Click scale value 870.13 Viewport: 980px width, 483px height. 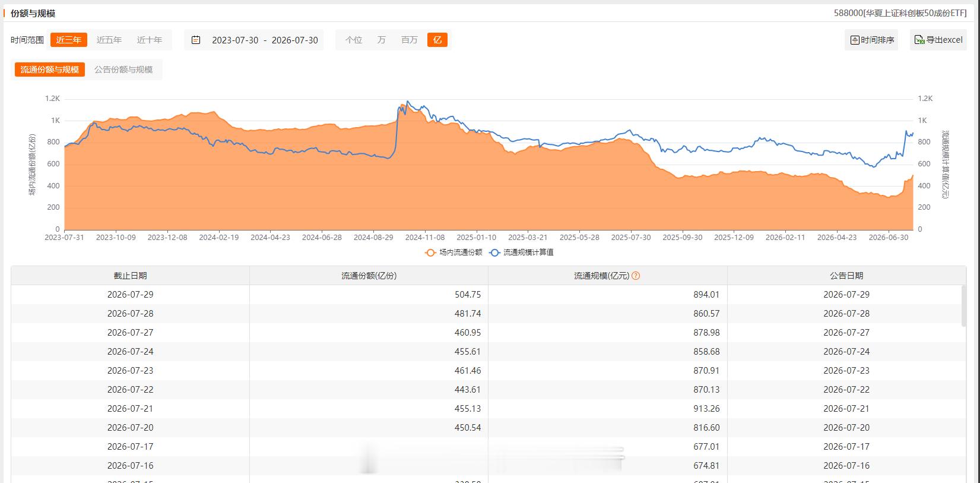click(x=706, y=390)
